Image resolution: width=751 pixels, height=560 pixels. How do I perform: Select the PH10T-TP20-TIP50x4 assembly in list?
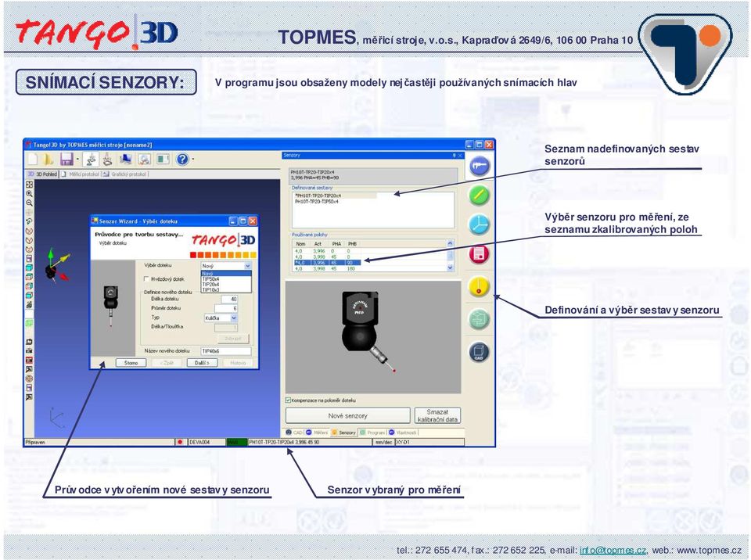pos(317,202)
